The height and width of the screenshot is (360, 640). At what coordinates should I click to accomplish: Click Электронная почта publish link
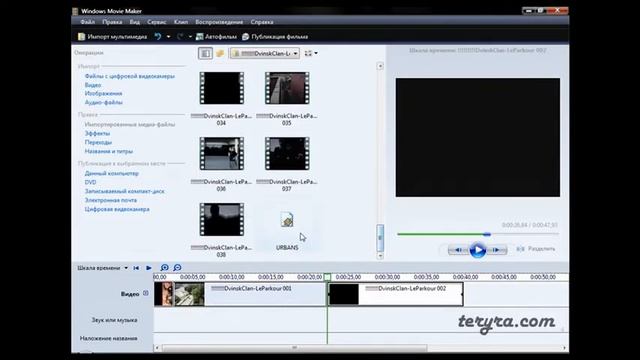click(x=111, y=200)
